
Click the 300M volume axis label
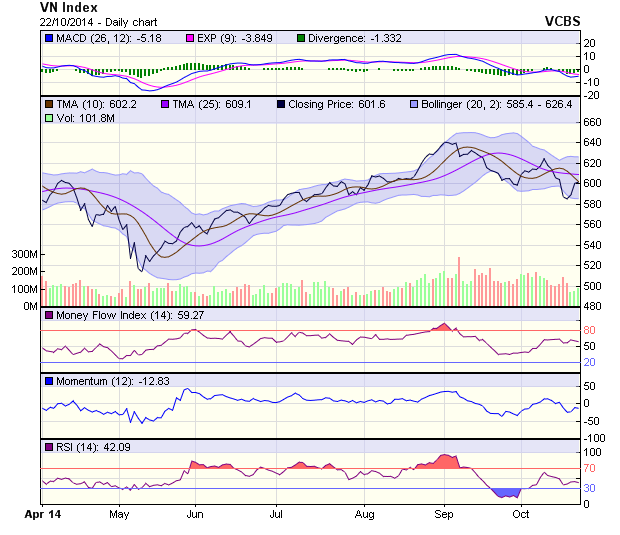click(24, 255)
